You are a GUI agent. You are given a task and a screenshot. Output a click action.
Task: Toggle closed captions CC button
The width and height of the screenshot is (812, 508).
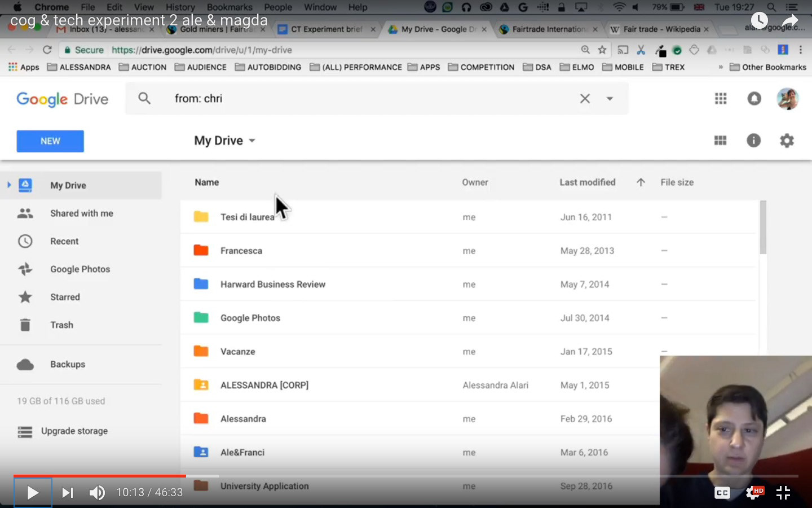[722, 493]
